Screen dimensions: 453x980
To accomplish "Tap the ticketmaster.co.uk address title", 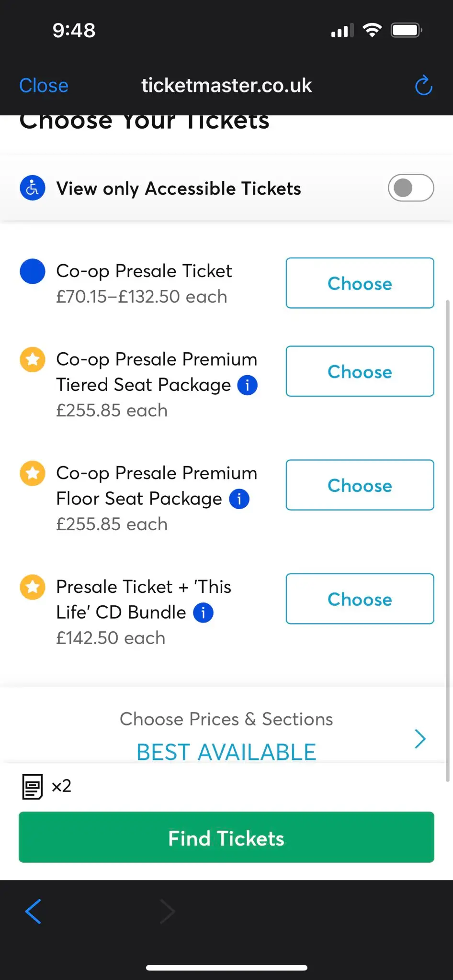I will click(226, 86).
